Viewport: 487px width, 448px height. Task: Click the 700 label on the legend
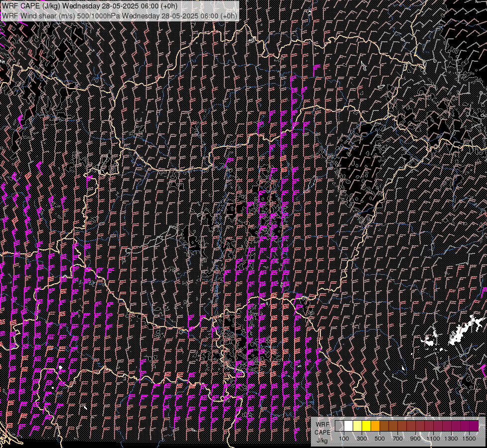pos(397,439)
